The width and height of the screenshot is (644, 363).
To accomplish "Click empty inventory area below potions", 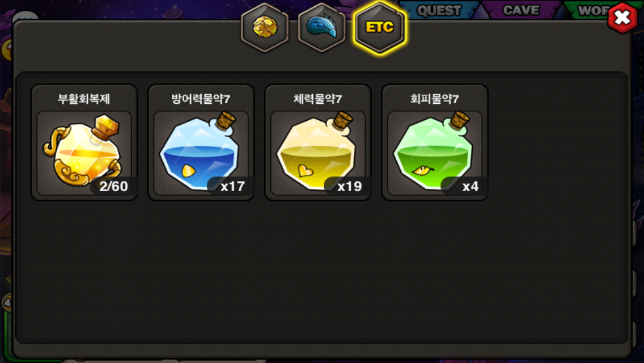I will (322, 271).
